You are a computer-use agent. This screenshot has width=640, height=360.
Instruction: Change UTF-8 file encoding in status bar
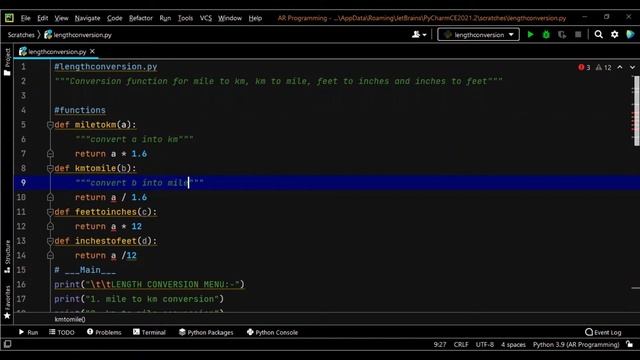click(484, 344)
